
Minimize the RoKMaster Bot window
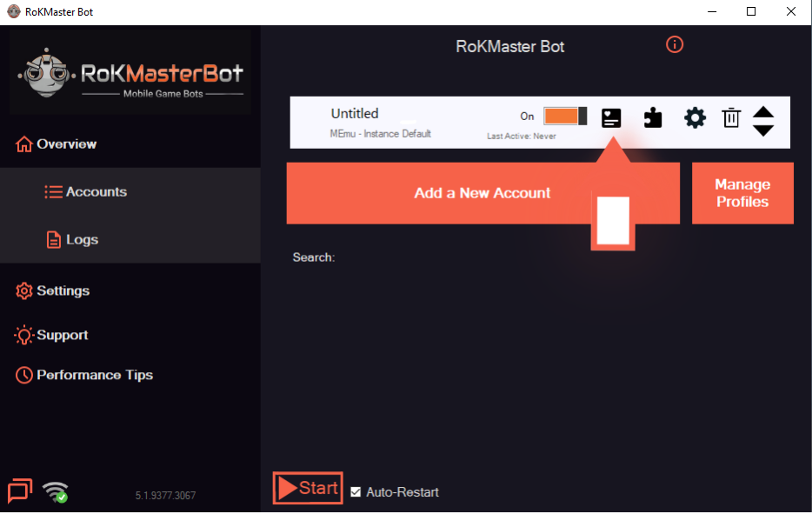coord(712,11)
